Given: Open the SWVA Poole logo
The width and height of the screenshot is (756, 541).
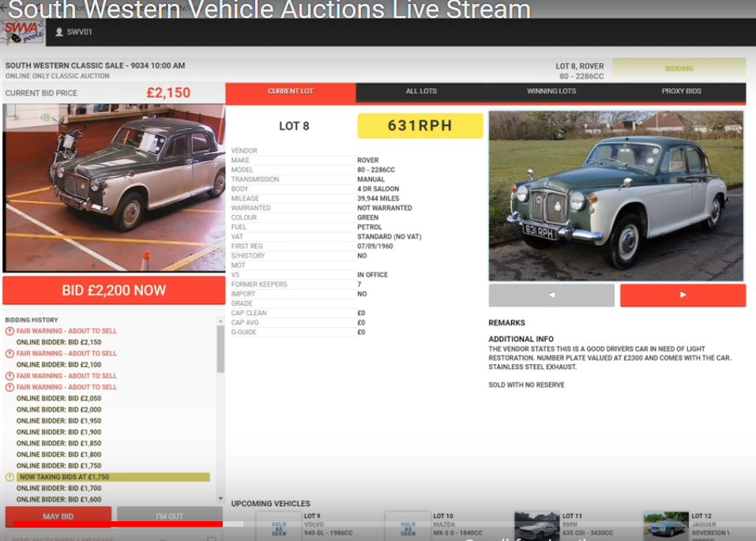Looking at the screenshot, I should 23,32.
